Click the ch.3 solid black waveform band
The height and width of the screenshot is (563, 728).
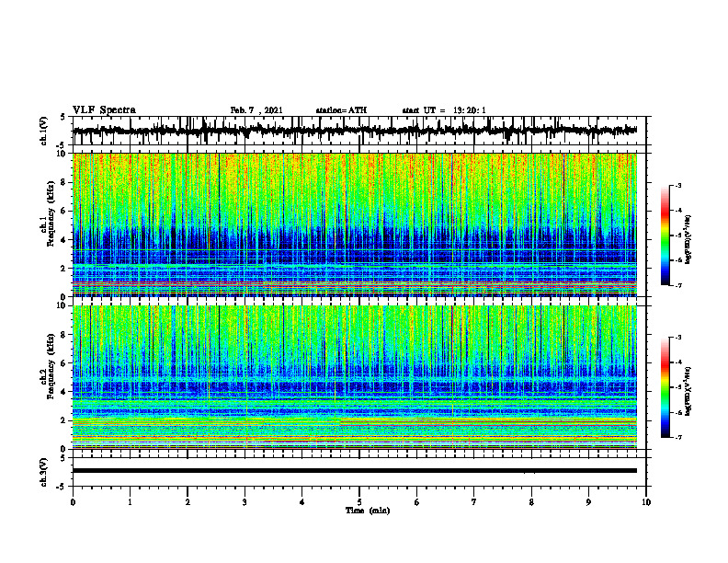[355, 471]
